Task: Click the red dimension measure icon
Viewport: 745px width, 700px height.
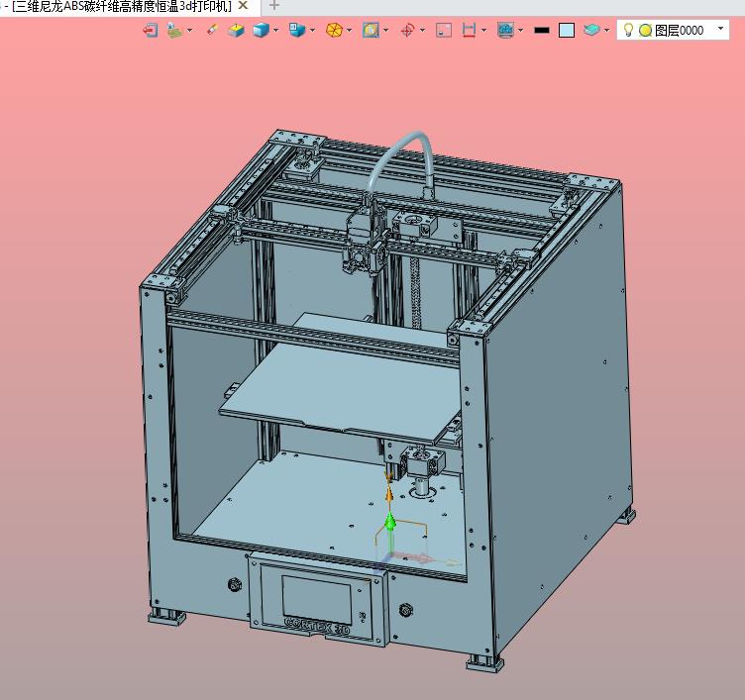Action: [469, 31]
